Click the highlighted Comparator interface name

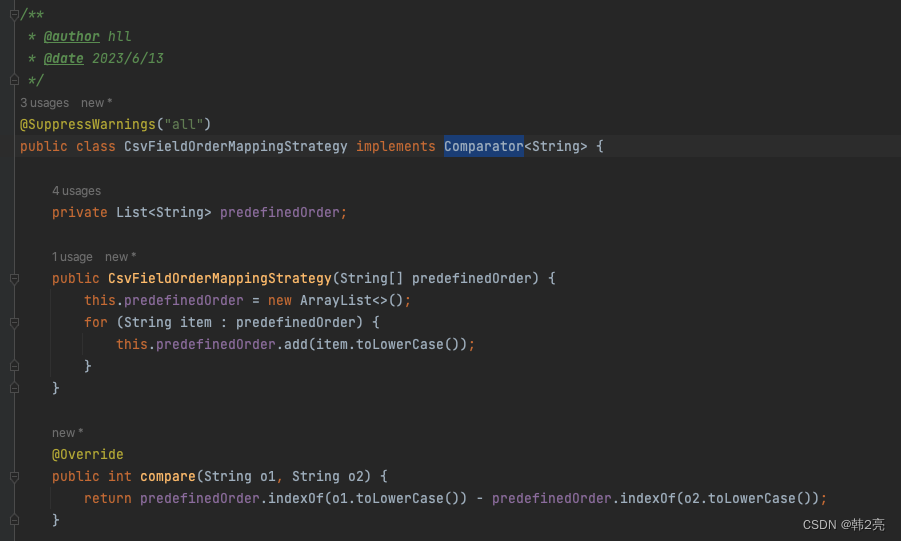pyautogui.click(x=483, y=147)
